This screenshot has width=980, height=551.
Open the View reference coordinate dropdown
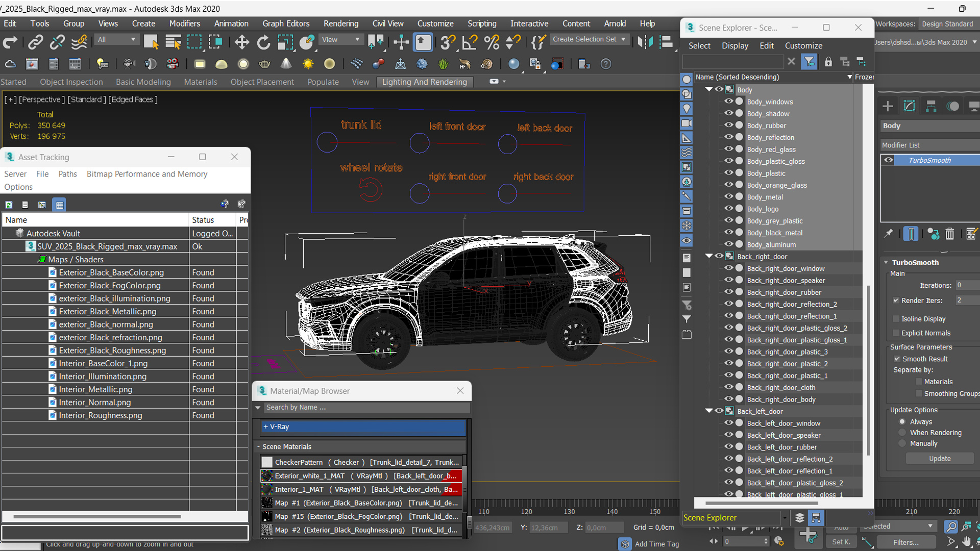340,39
